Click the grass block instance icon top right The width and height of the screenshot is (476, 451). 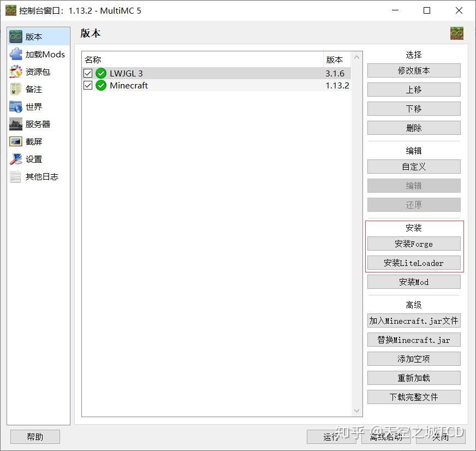[457, 33]
